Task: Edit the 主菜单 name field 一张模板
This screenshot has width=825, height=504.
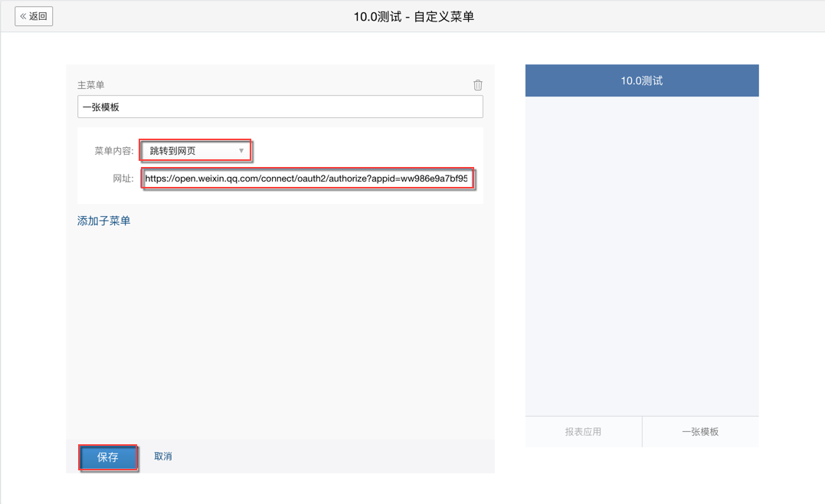Action: click(280, 106)
